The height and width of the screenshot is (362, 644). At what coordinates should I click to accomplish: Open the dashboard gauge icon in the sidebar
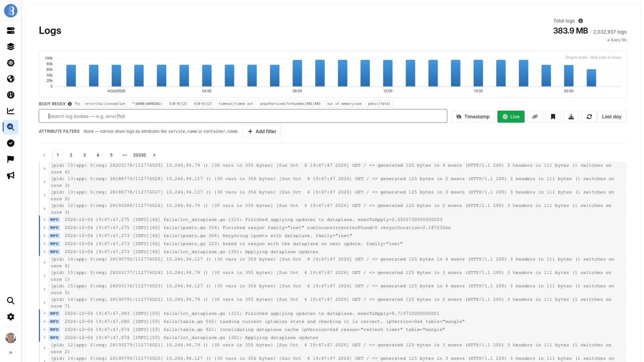click(x=11, y=95)
